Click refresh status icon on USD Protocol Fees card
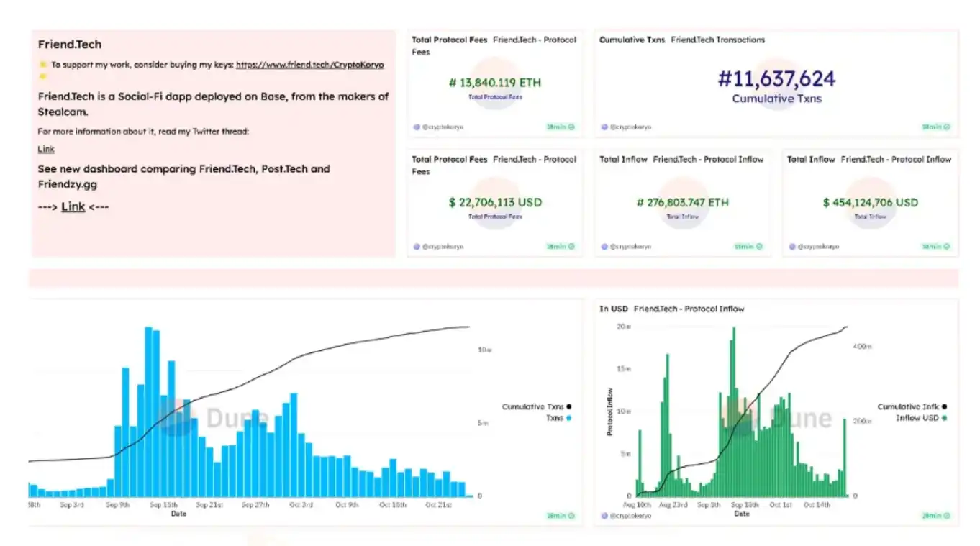Image resolution: width=980 pixels, height=546 pixels. tap(571, 247)
